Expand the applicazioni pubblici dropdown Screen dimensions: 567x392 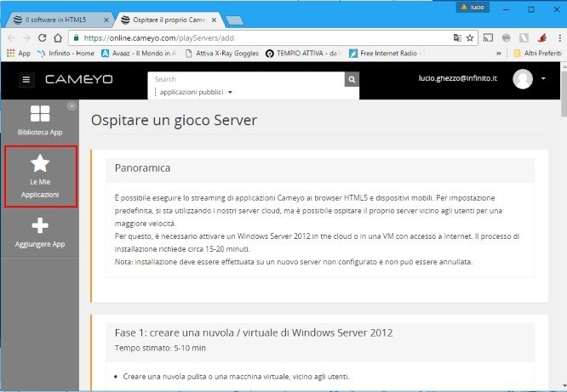tap(197, 92)
